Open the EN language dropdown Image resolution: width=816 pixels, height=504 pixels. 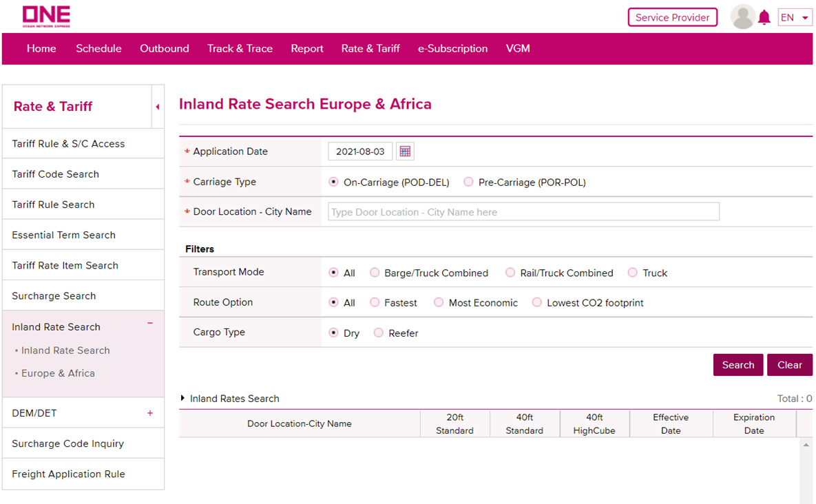pos(795,18)
